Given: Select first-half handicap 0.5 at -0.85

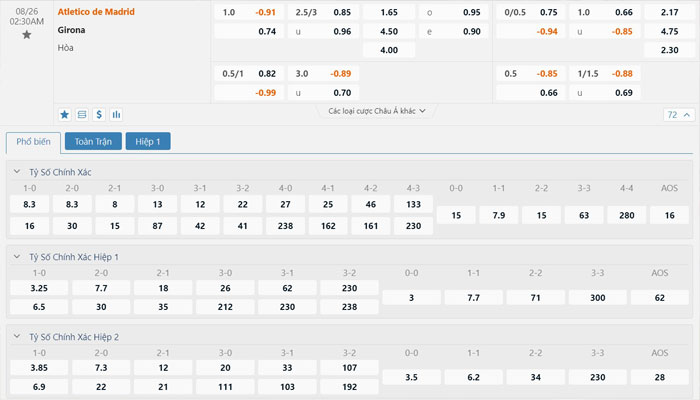Looking at the screenshot, I should point(530,74).
